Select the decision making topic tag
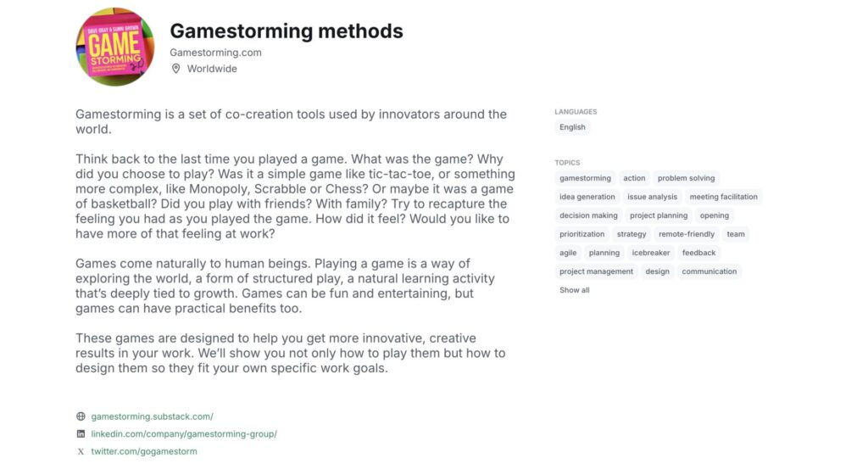 588,215
